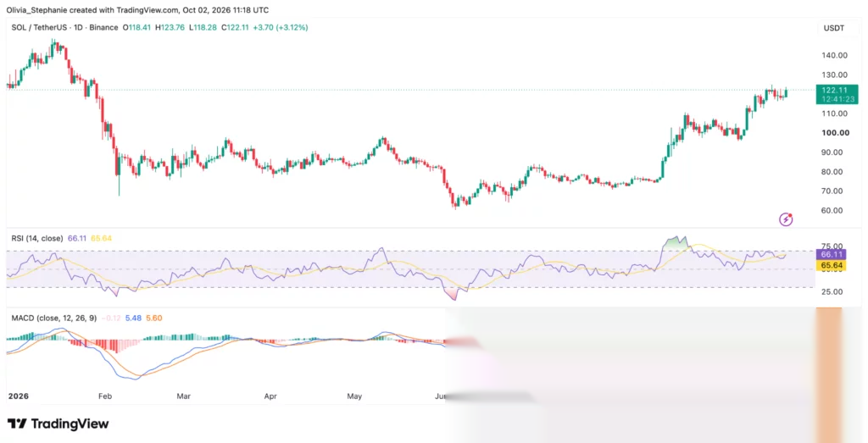Click the Apr label on time axis
This screenshot has width=868, height=443.
pyautogui.click(x=270, y=396)
